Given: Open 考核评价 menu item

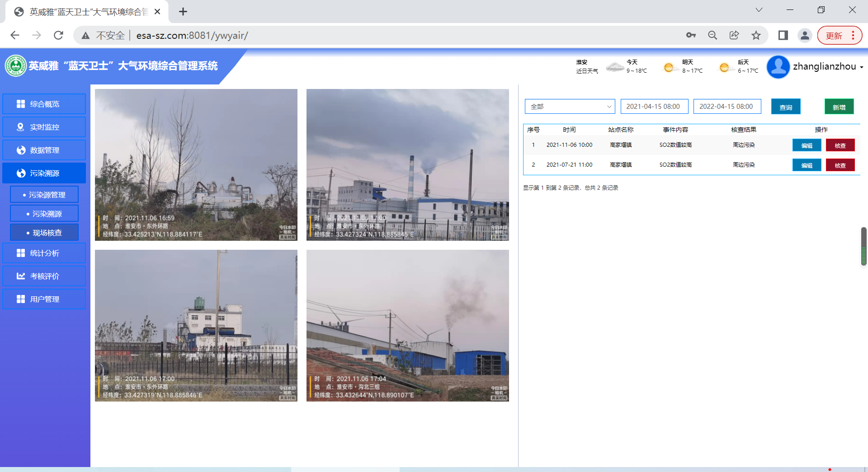Looking at the screenshot, I should click(x=44, y=276).
